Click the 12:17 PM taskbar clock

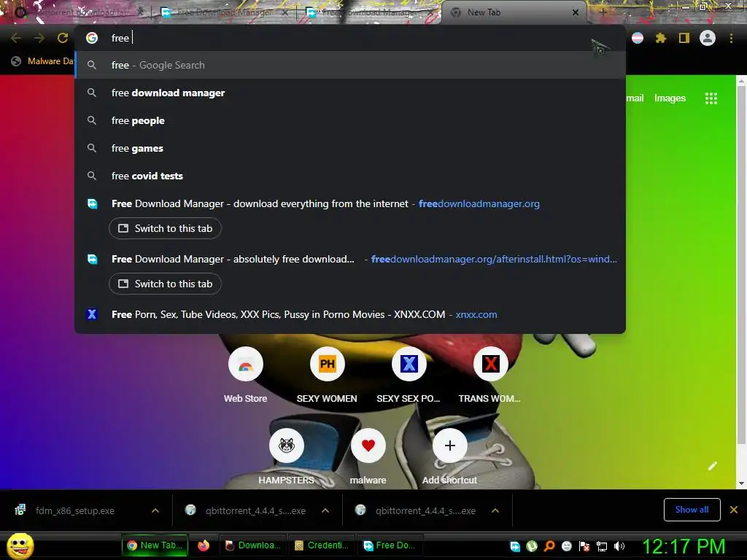684,546
